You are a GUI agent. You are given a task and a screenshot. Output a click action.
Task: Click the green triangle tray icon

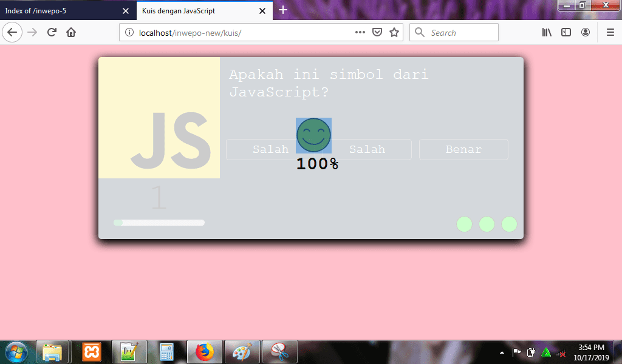click(546, 352)
